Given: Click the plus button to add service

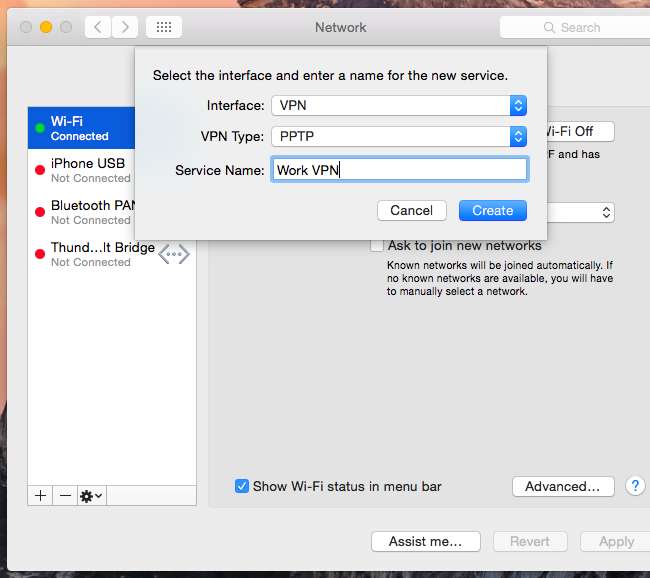Looking at the screenshot, I should 41,495.
